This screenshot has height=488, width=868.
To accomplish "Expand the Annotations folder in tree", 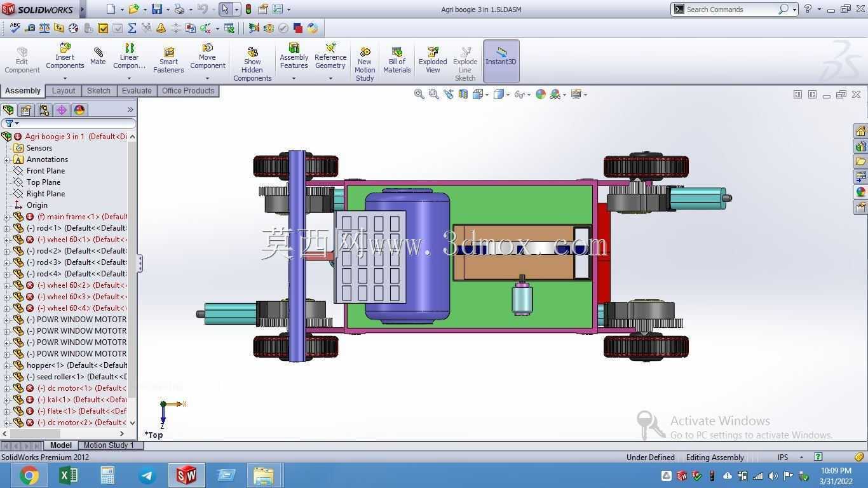I will tap(7, 159).
